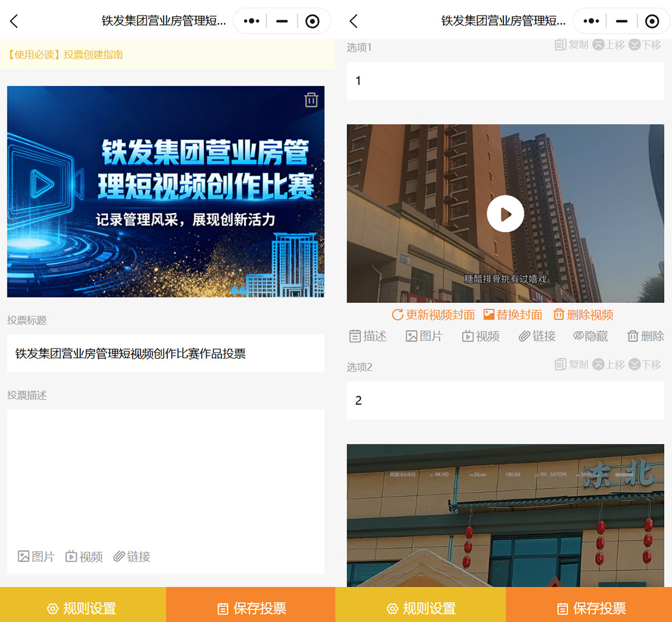Delete the banner image with the trash icon
Image resolution: width=672 pixels, height=622 pixels.
coord(311,100)
